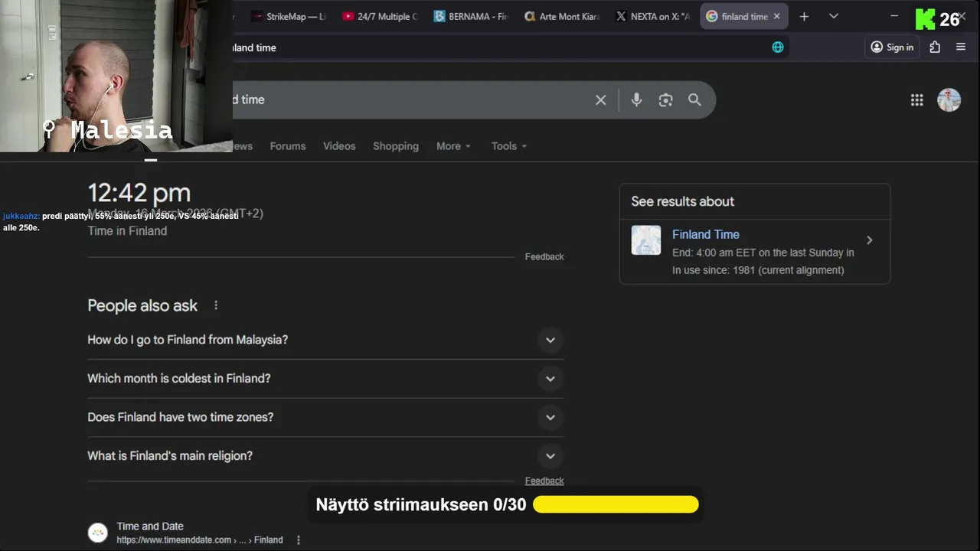Screen dimensions: 980x551
Task: Click the People also ask heading
Action: point(142,305)
